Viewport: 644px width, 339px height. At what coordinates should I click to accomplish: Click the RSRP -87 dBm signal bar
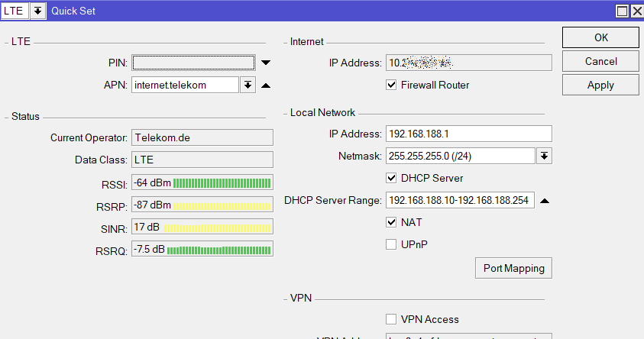[202, 205]
